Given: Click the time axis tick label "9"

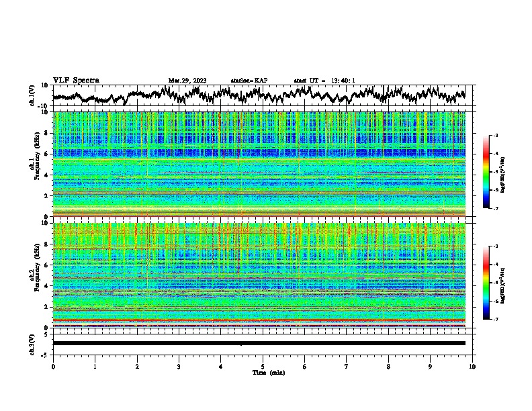Looking at the screenshot, I should [430, 367].
